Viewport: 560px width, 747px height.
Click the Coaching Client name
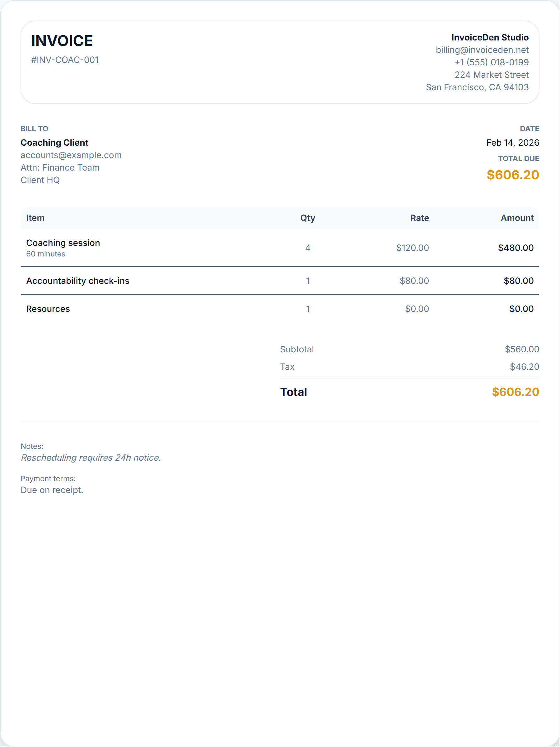54,143
